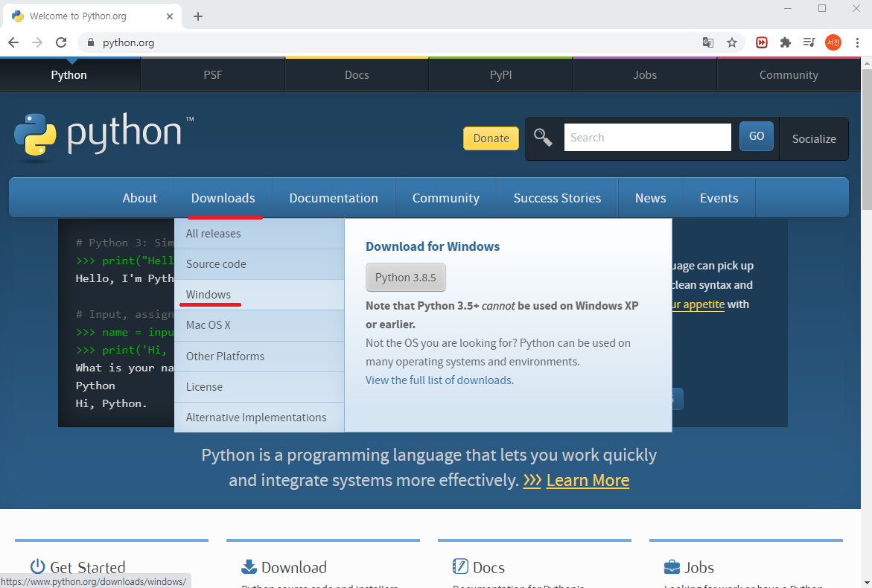Screen dimensions: 872x588
Task: Open the Community top-bar tab
Action: point(789,75)
